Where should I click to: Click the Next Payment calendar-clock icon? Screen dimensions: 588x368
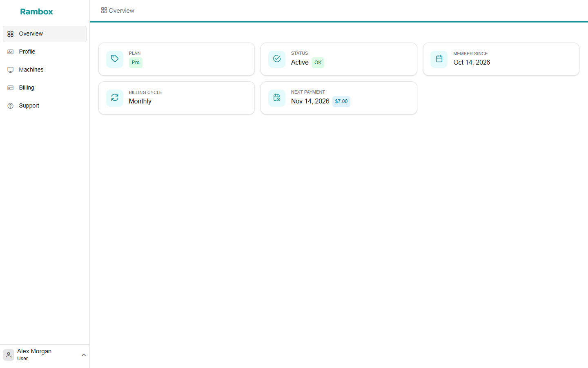[277, 98]
